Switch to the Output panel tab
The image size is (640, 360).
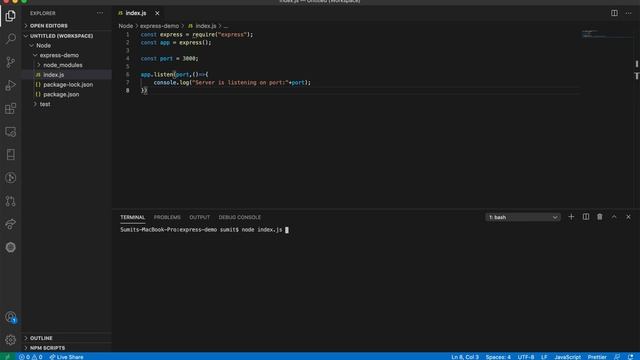[x=200, y=217]
